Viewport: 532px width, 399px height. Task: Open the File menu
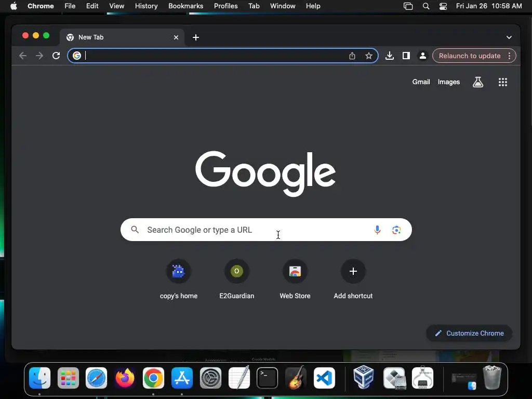click(70, 6)
